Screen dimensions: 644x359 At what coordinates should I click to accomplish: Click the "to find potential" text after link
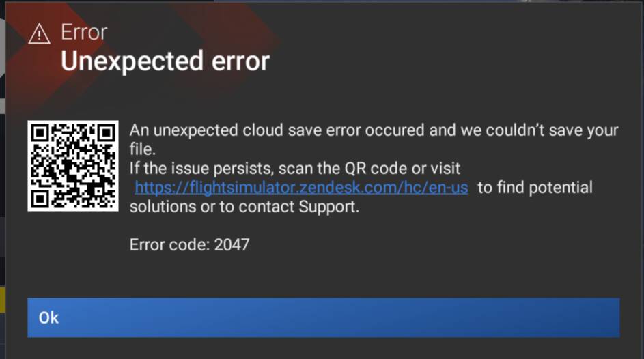pyautogui.click(x=535, y=188)
